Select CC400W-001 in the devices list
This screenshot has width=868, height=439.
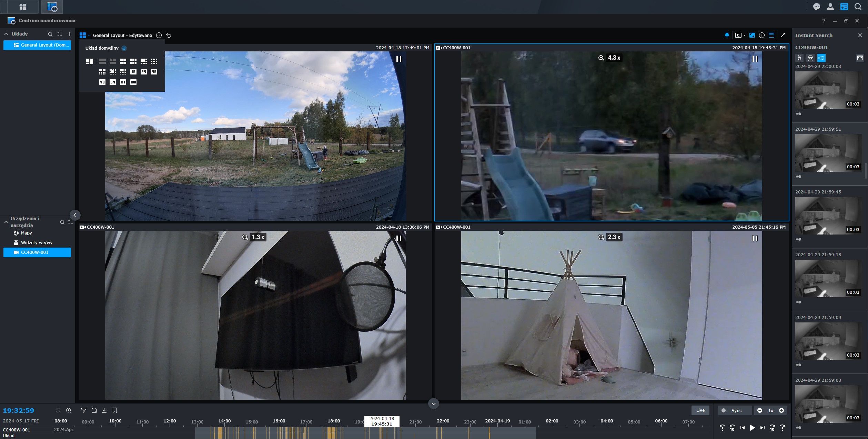click(37, 252)
